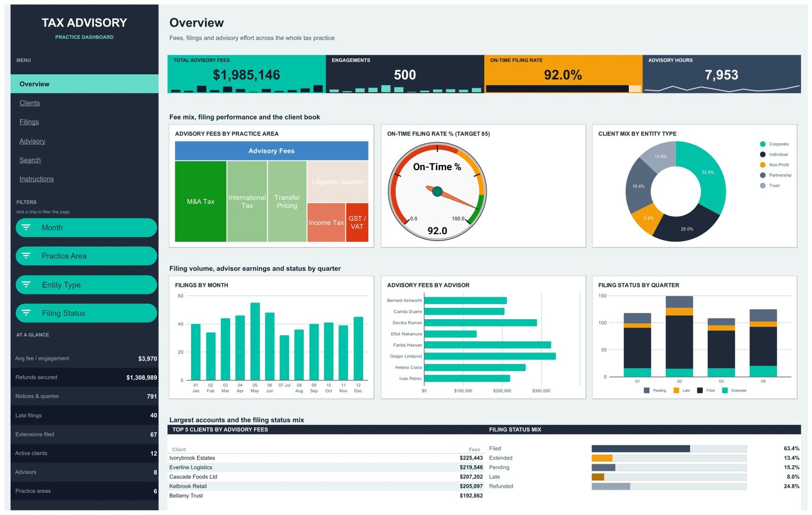The image size is (812, 515).
Task: Click the May bar in Filings by Month
Action: (x=255, y=341)
